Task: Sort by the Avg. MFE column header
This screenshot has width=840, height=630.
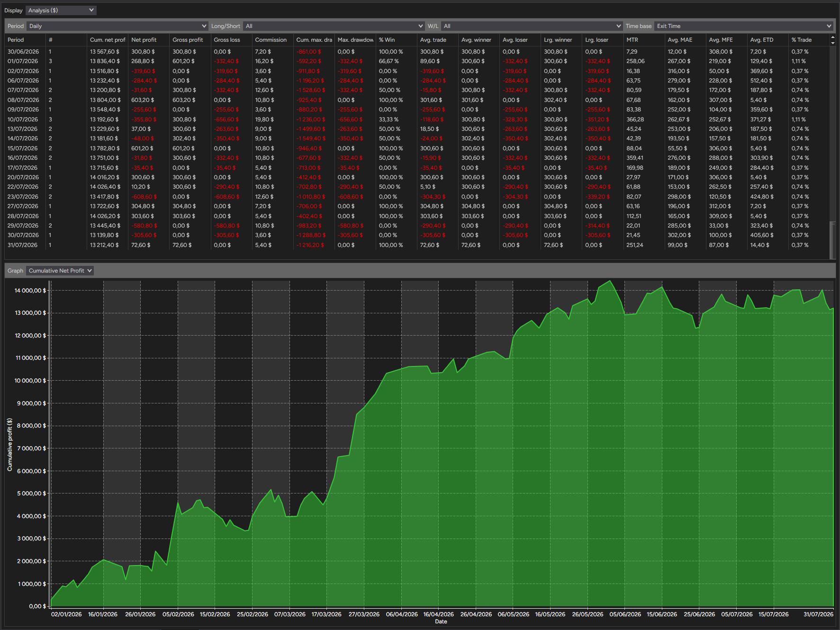Action: 726,40
